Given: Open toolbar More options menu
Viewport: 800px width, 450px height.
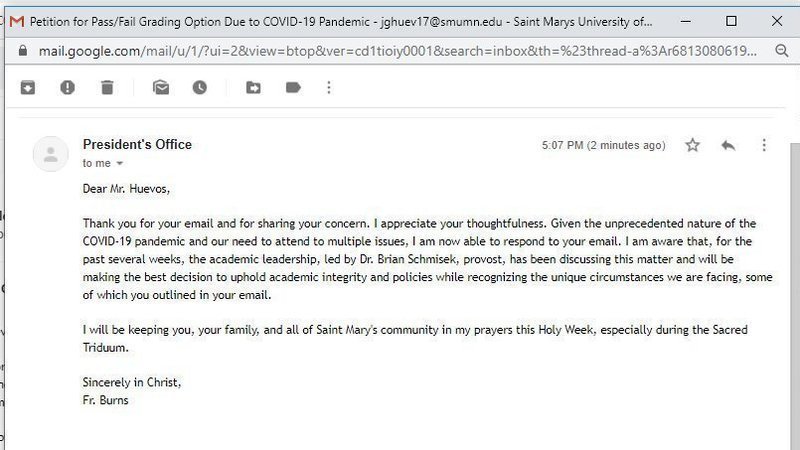Looking at the screenshot, I should click(x=329, y=88).
